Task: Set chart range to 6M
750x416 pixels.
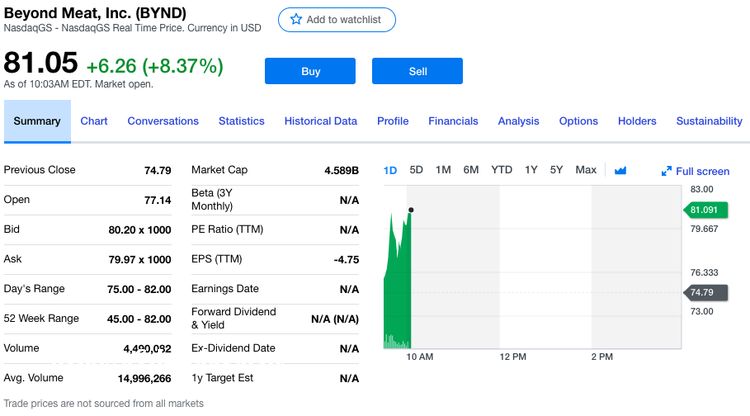Action: [x=471, y=170]
